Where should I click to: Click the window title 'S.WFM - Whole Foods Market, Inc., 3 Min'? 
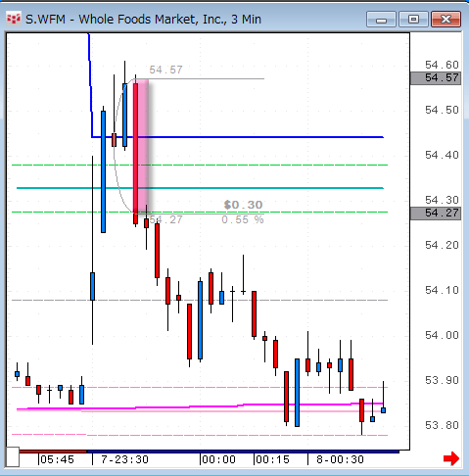tap(144, 20)
